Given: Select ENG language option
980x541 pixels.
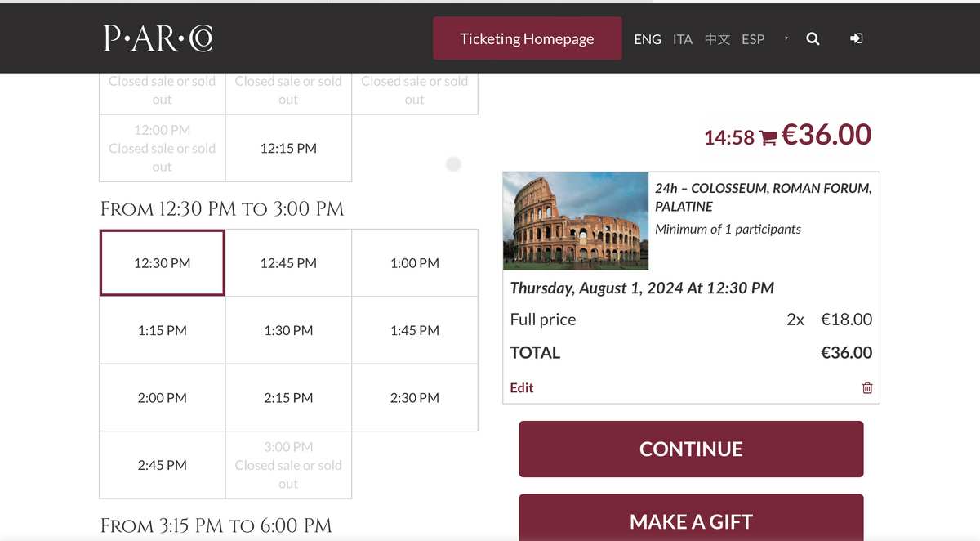Looking at the screenshot, I should coord(648,38).
